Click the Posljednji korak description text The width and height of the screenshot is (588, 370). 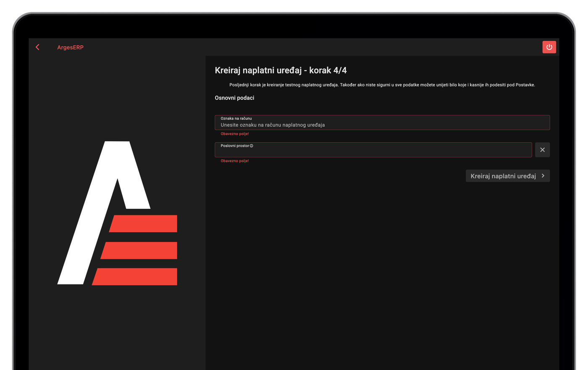382,85
